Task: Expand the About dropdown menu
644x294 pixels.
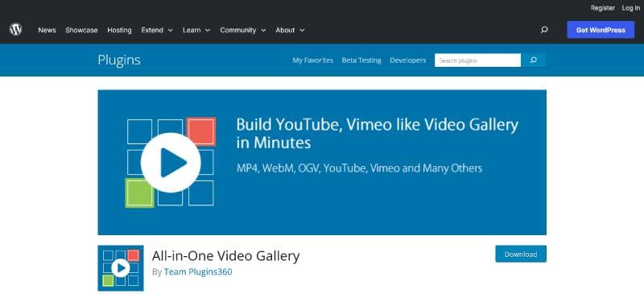Action: tap(290, 30)
